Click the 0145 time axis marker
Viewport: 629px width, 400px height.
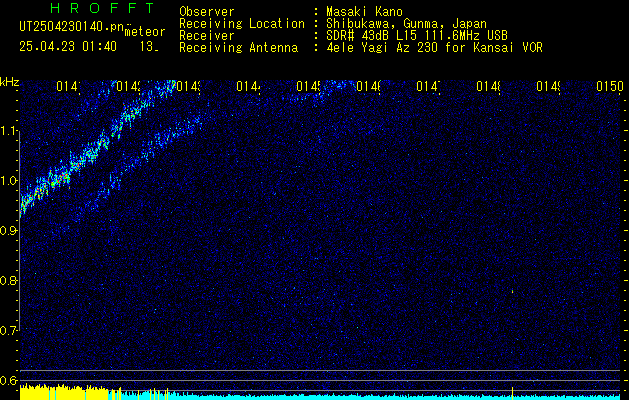point(309,86)
